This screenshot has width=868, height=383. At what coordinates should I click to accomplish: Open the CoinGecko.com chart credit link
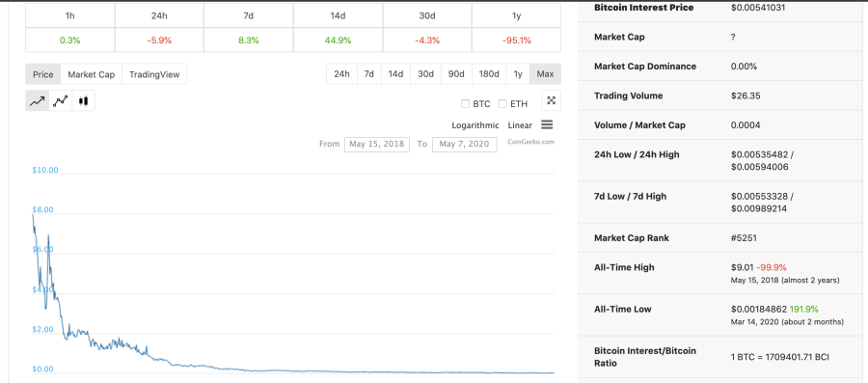click(530, 142)
